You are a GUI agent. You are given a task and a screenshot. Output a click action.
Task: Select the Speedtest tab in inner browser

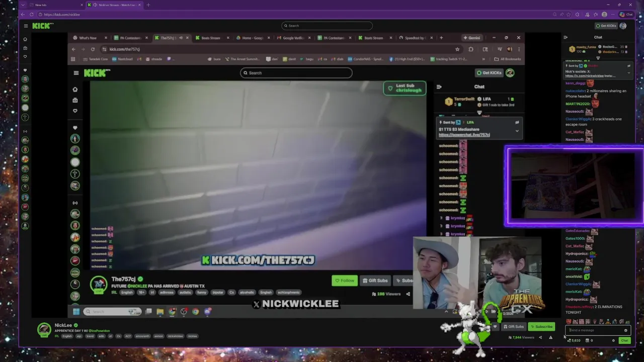click(x=416, y=38)
